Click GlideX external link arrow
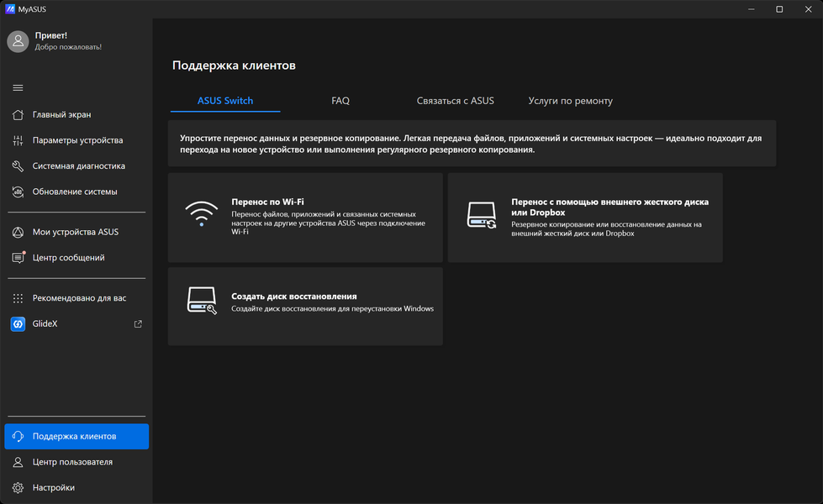 pyautogui.click(x=139, y=324)
